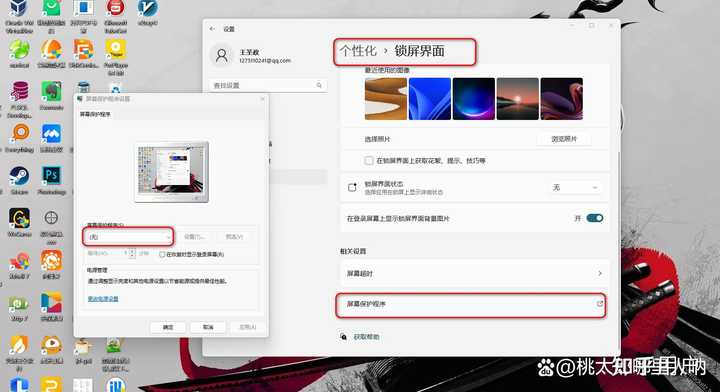Launch the WeGame desktop shortcut
The width and height of the screenshot is (720, 392).
coord(19,218)
